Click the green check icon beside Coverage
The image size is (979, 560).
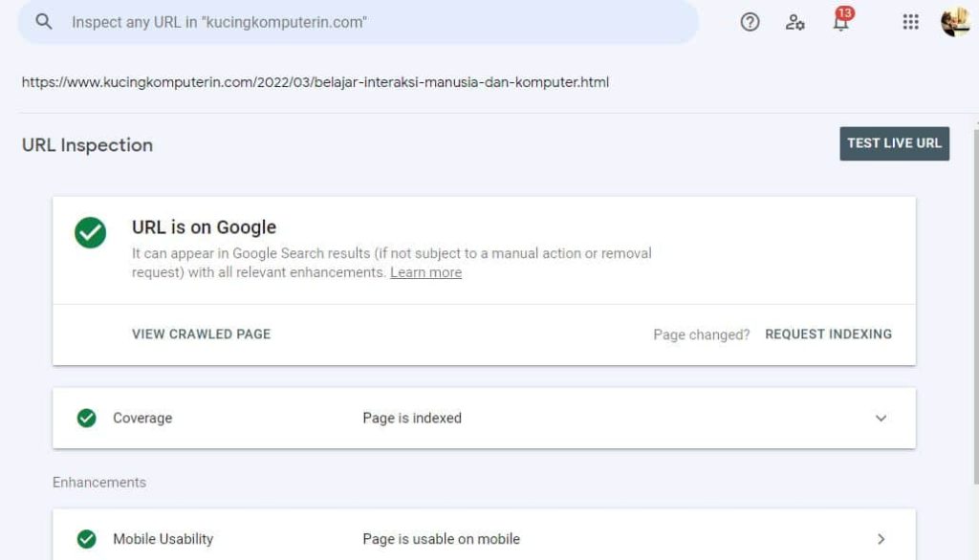pos(85,418)
